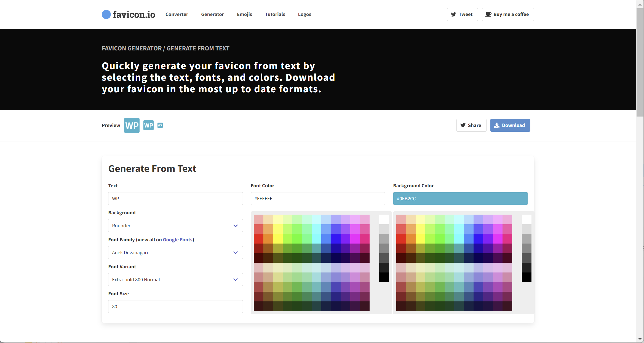
Task: Click the Background Color hex field
Action: pos(460,199)
